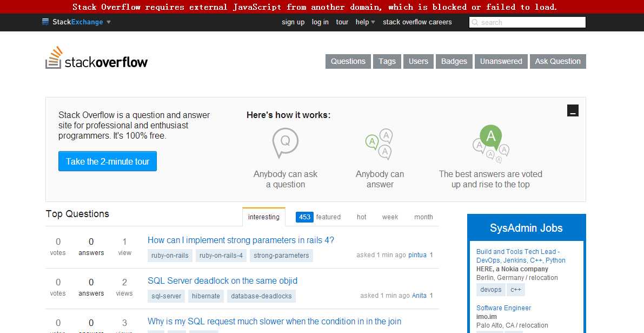Click the ruby-on-rails tag
This screenshot has height=333, width=644.
tap(170, 256)
